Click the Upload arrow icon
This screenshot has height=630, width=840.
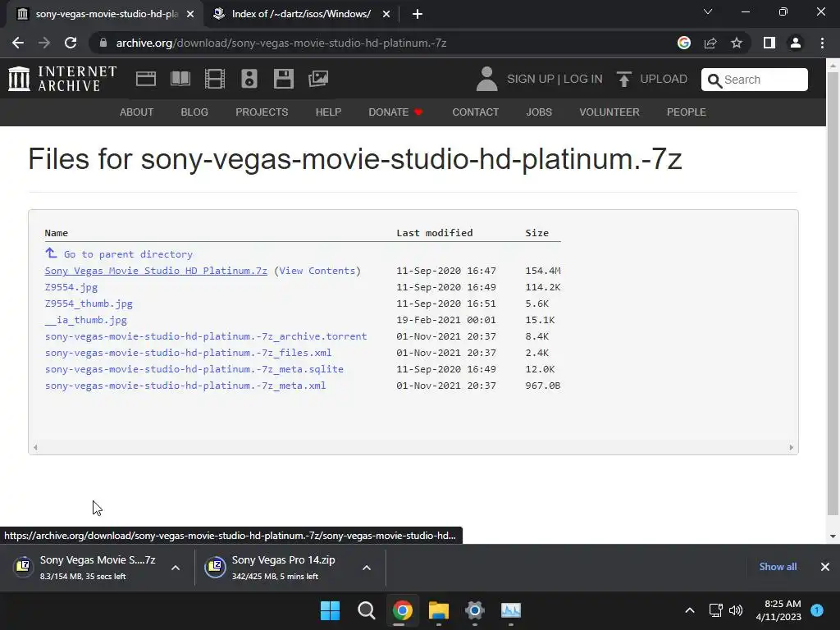[623, 80]
